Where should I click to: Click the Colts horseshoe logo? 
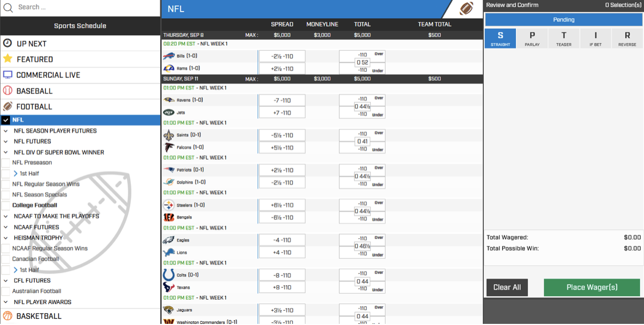[169, 275]
